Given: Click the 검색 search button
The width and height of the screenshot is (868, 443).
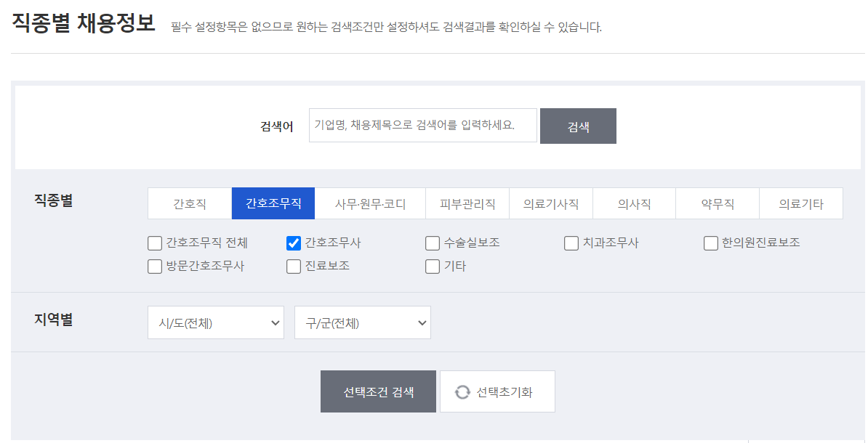Looking at the screenshot, I should point(578,125).
